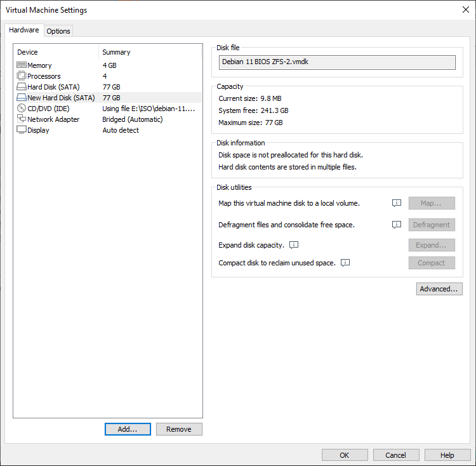Select New Hard Disk (SATA) row
Screen dimensions: 476x466
(61, 98)
